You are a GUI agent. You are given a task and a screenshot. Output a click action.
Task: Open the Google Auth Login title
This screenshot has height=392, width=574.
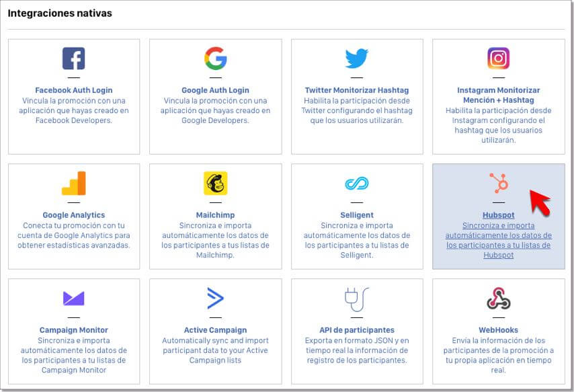pos(215,90)
